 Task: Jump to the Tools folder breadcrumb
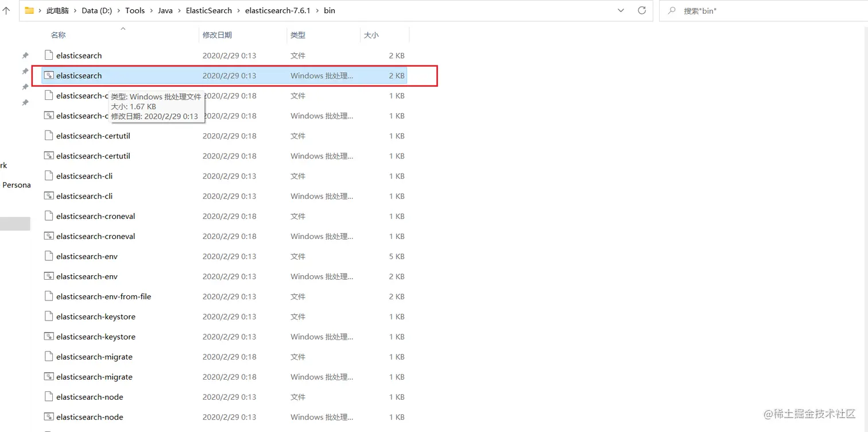[x=135, y=10]
